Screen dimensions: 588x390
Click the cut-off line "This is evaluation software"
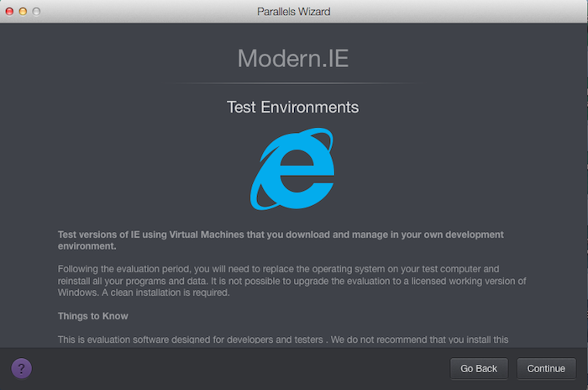pos(283,340)
